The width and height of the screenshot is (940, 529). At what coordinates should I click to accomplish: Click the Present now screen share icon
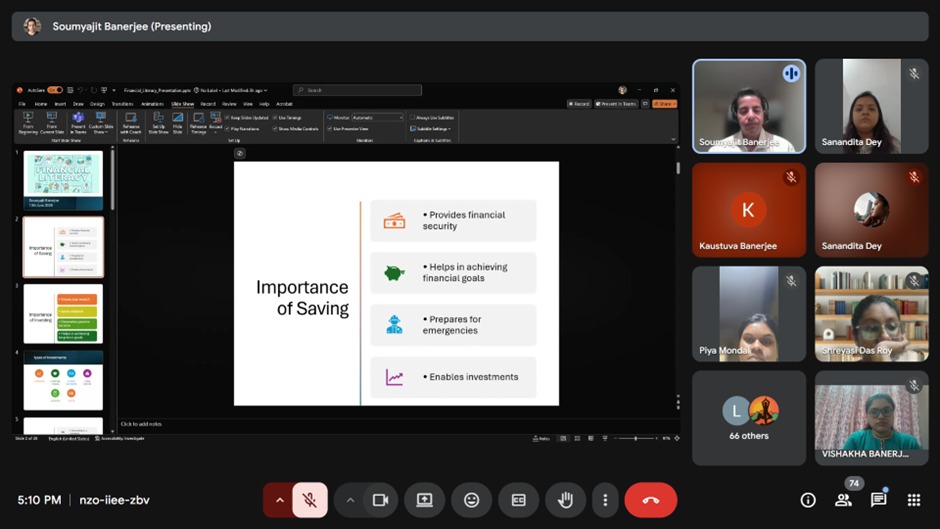click(425, 500)
